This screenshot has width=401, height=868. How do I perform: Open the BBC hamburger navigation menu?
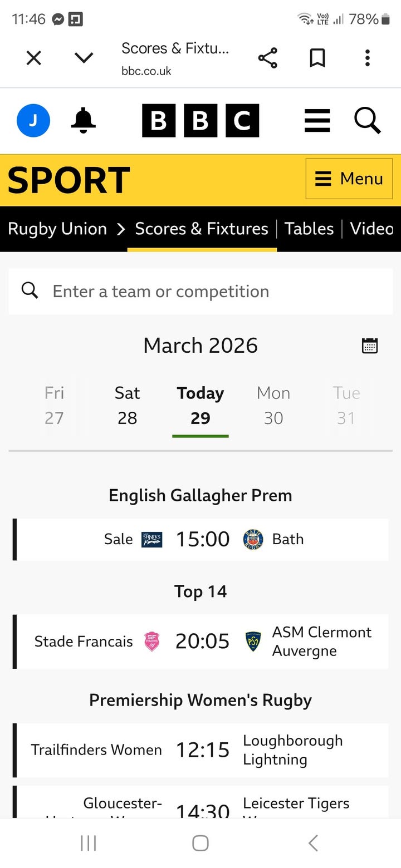point(317,120)
